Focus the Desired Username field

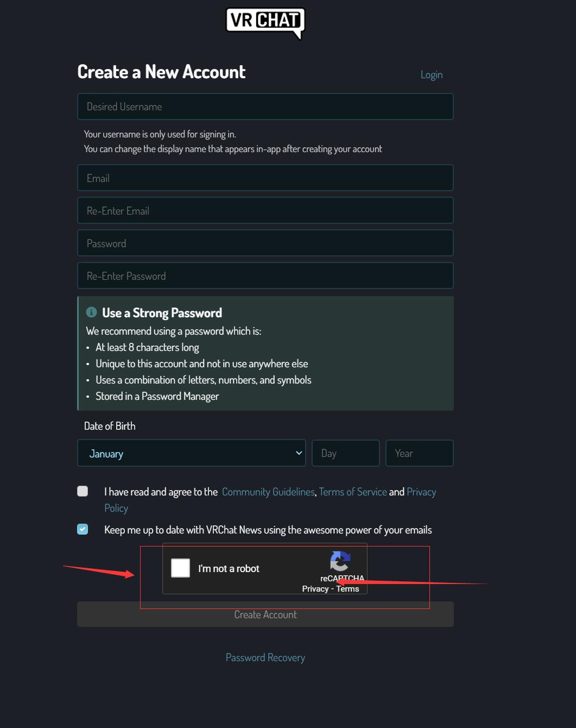click(x=265, y=106)
